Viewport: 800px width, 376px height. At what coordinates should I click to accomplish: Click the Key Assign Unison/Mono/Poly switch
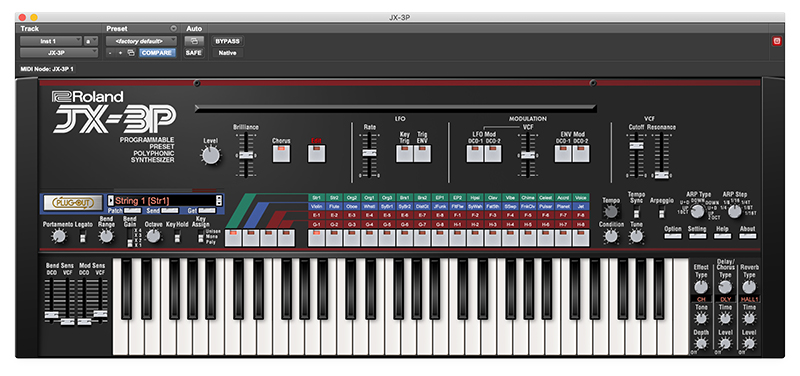pyautogui.click(x=201, y=236)
